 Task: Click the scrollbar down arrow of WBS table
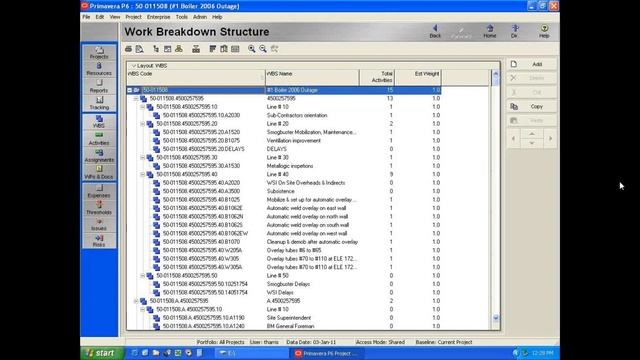pos(496,318)
